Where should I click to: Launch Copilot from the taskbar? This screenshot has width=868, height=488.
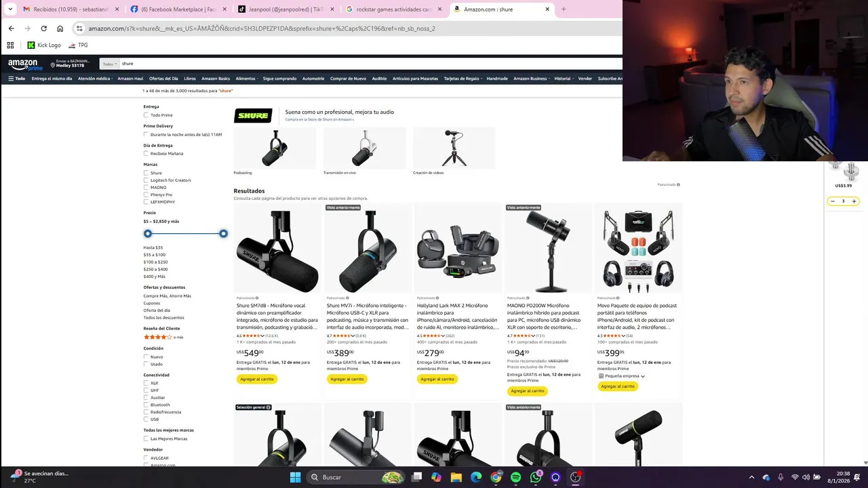coord(436,477)
